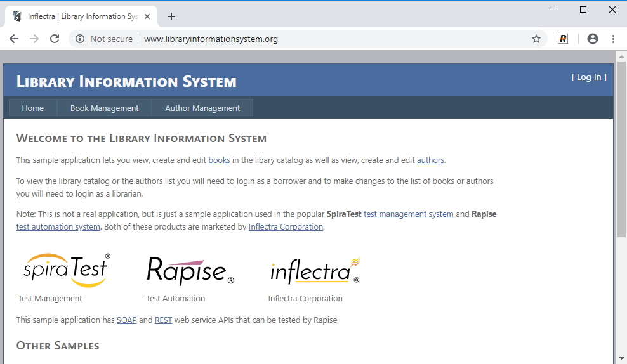Open the Home menu item
This screenshot has height=364, width=627.
point(33,108)
